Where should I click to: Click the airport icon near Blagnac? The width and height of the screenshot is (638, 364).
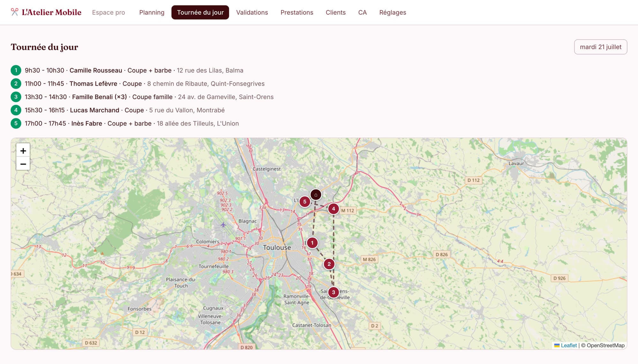tap(223, 225)
